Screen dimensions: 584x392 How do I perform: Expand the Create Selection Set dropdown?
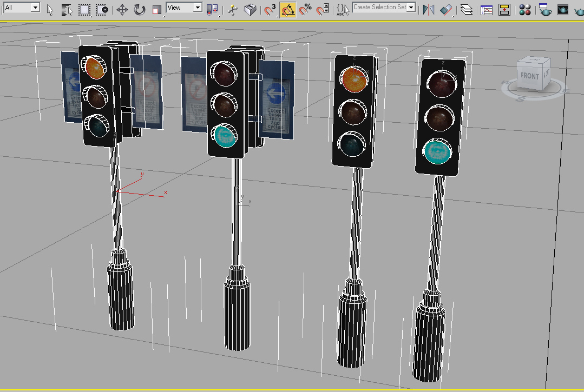411,7
